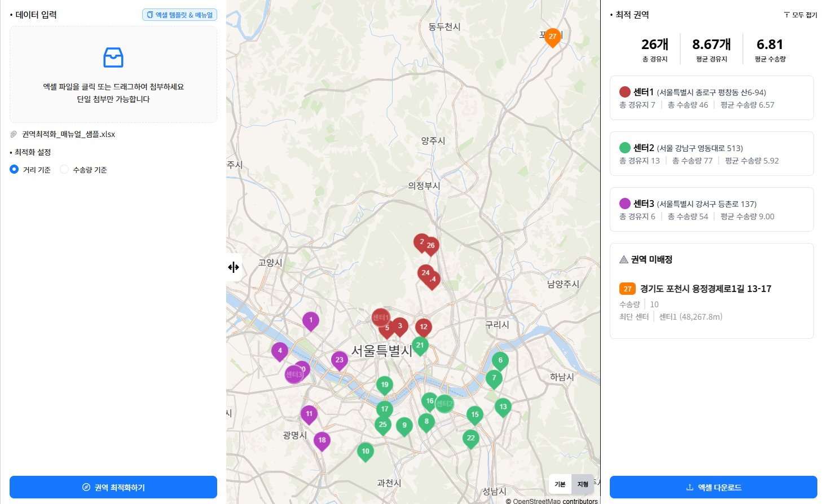Click green map marker 7
The image size is (823, 504).
pos(494,379)
